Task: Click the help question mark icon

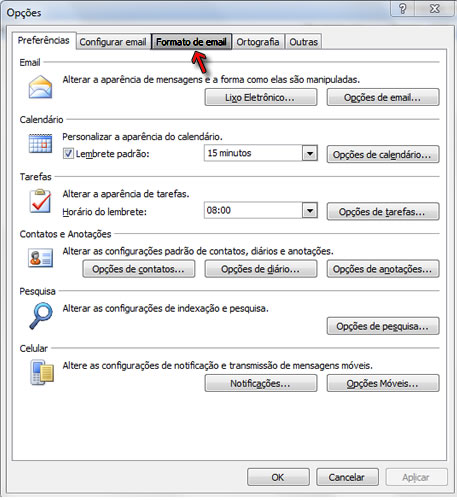Action: (x=402, y=9)
